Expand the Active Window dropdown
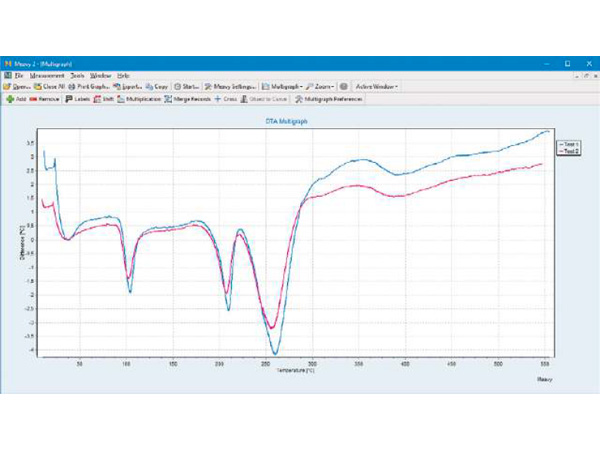Image resolution: width=600 pixels, height=450 pixels. point(378,87)
